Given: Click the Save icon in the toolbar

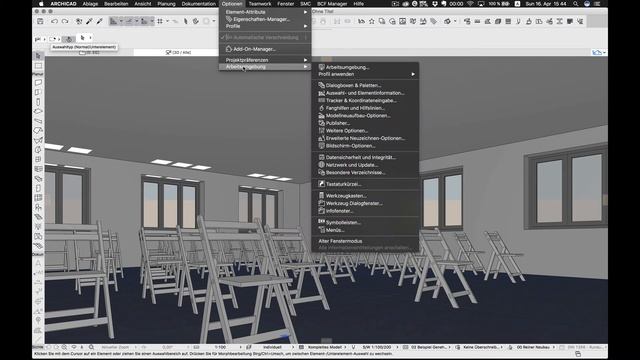Looking at the screenshot, I should click(40, 21).
